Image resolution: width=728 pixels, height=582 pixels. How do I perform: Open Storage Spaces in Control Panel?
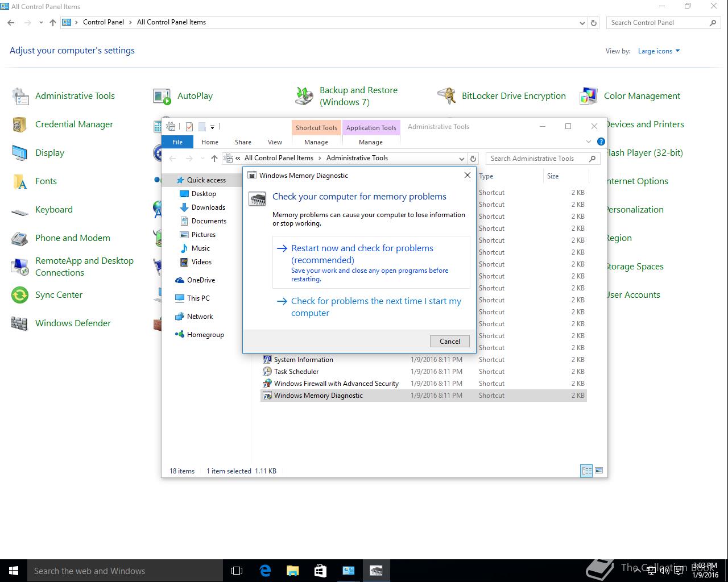click(x=635, y=267)
